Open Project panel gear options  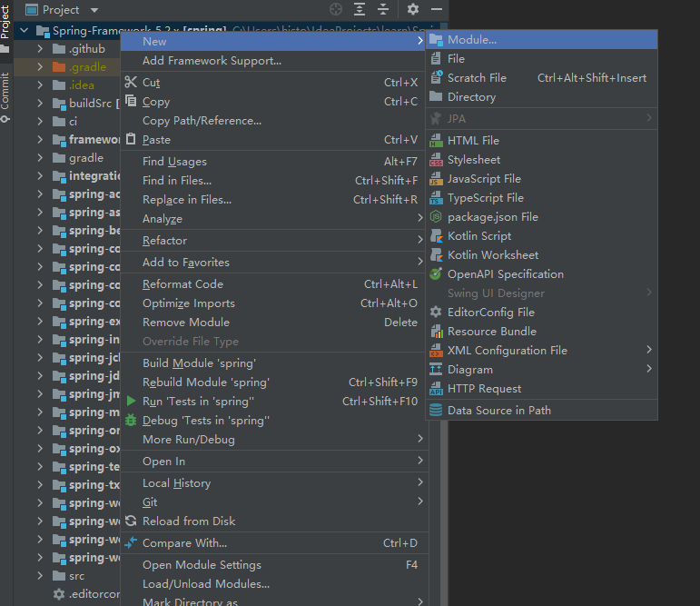click(413, 9)
